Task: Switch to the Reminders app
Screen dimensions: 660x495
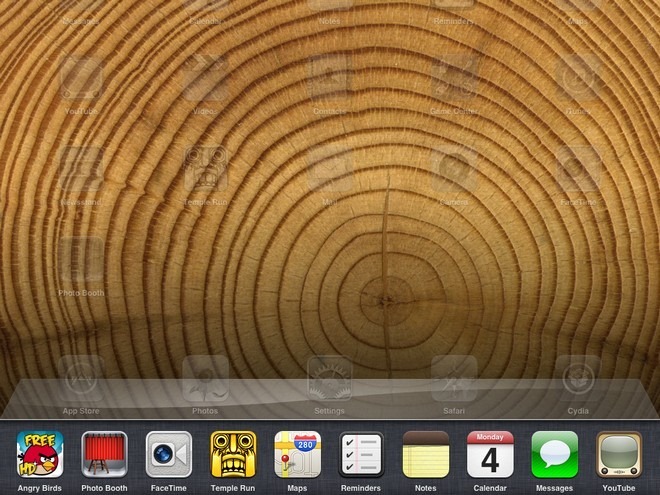Action: pos(361,454)
